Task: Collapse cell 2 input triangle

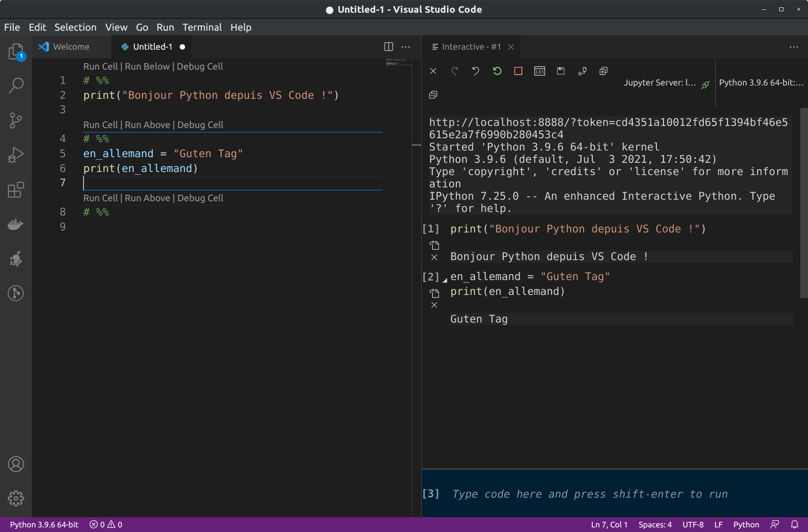Action: [x=445, y=280]
